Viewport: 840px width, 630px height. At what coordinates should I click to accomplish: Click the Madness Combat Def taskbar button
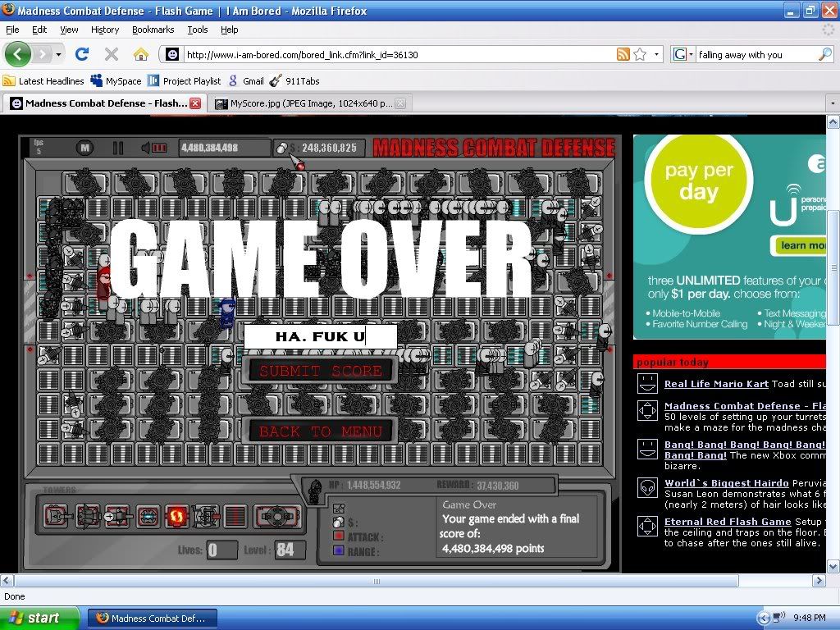[152, 619]
